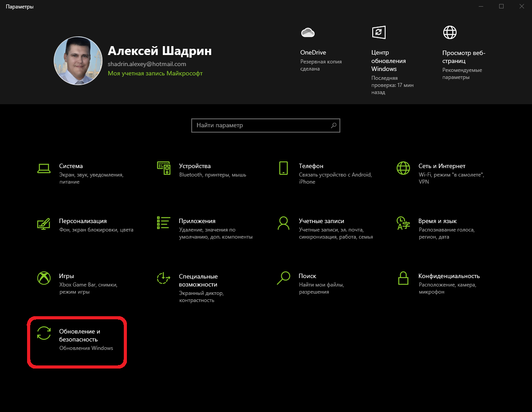Minimize the Параметры window
Screen dimensions: 532x412
coord(481,7)
